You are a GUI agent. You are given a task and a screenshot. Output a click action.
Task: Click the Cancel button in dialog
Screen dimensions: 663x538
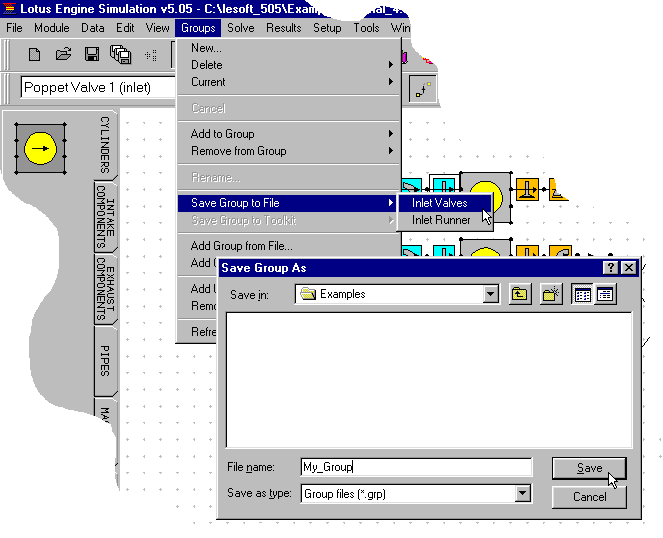[x=589, y=497]
